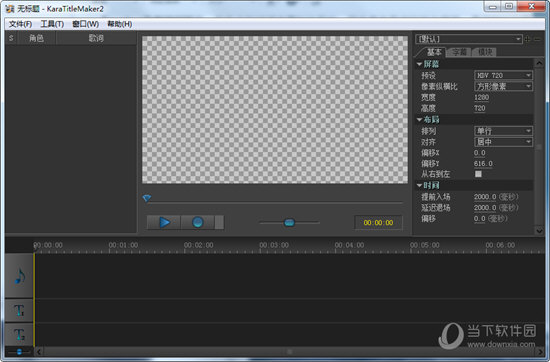Click the timeline scroll left arrow
Image resolution: width=550 pixels, height=362 pixels.
(39, 351)
